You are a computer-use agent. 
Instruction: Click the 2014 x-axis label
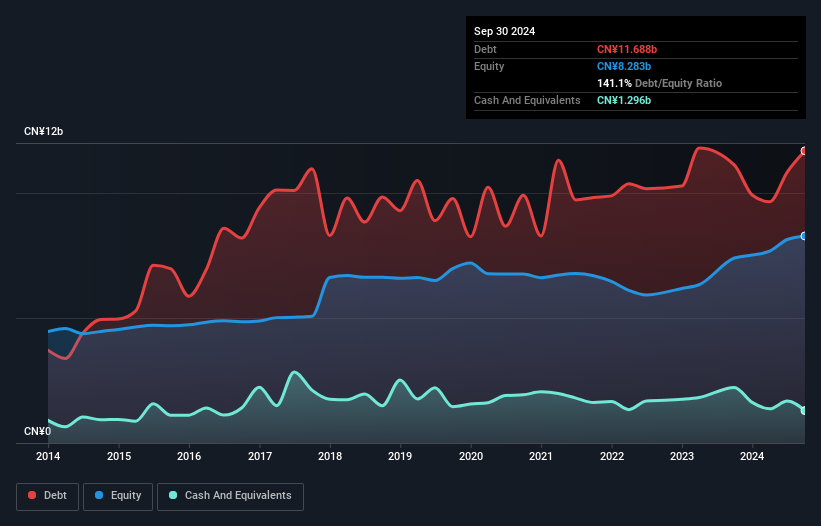click(48, 456)
